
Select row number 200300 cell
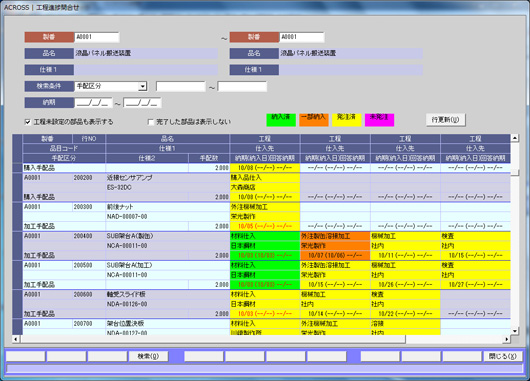[x=89, y=207]
